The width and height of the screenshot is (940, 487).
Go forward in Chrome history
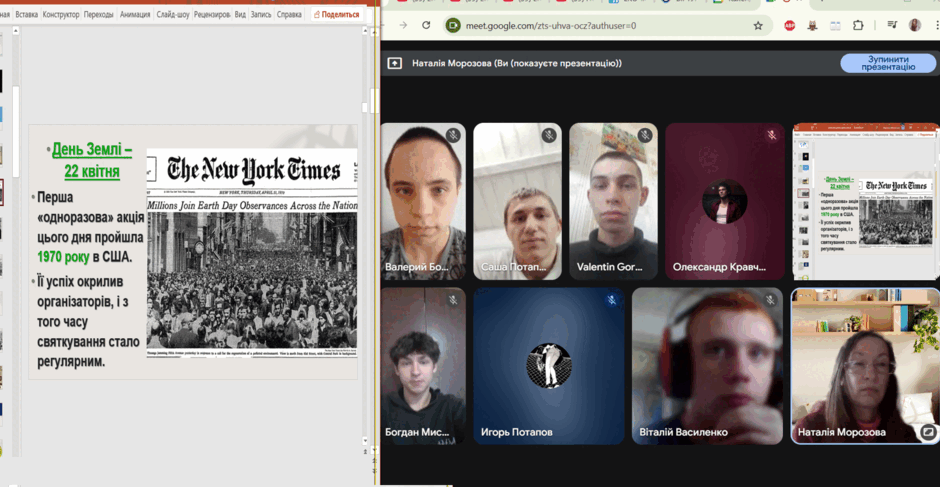point(403,25)
